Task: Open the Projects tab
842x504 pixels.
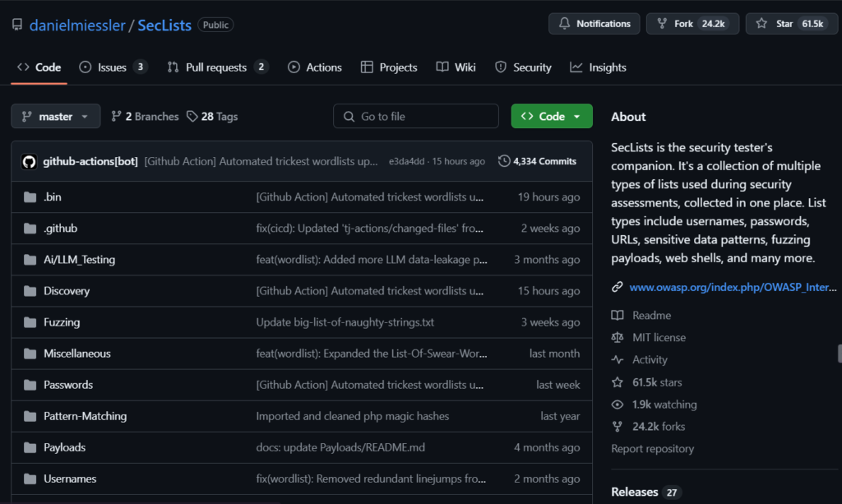Action: (x=389, y=67)
